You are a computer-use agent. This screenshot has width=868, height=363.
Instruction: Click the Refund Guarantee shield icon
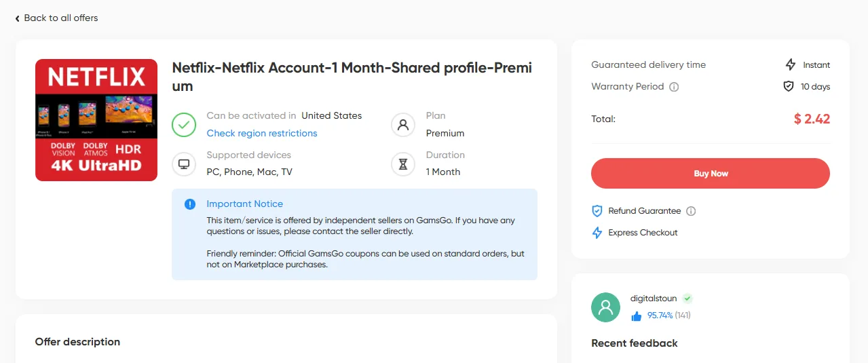click(x=597, y=211)
